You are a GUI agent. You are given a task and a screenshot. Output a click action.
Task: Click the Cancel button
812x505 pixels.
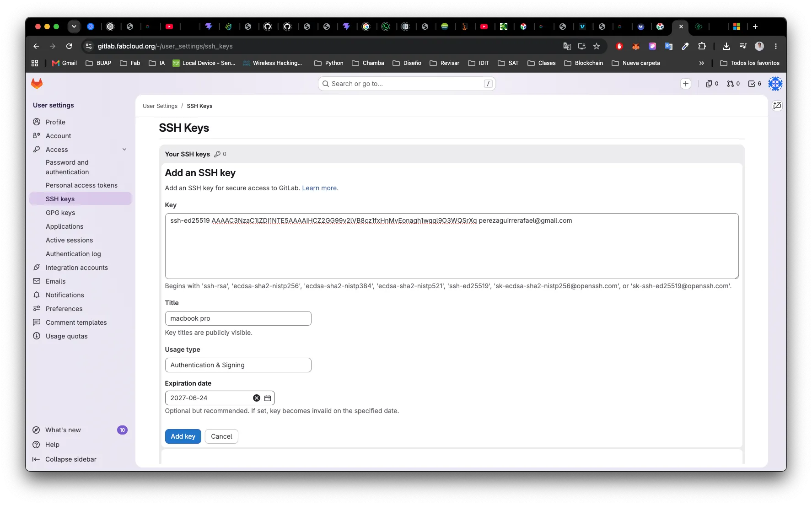[x=221, y=436]
